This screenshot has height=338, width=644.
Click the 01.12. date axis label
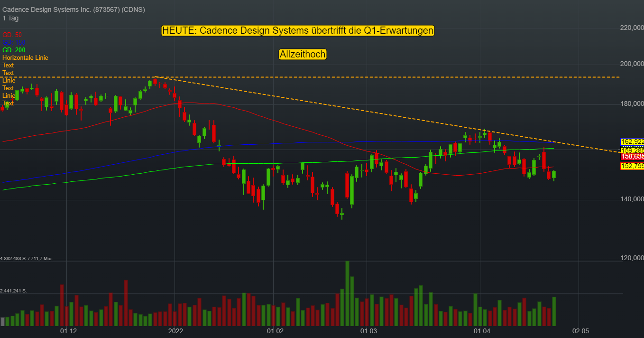tap(69, 330)
